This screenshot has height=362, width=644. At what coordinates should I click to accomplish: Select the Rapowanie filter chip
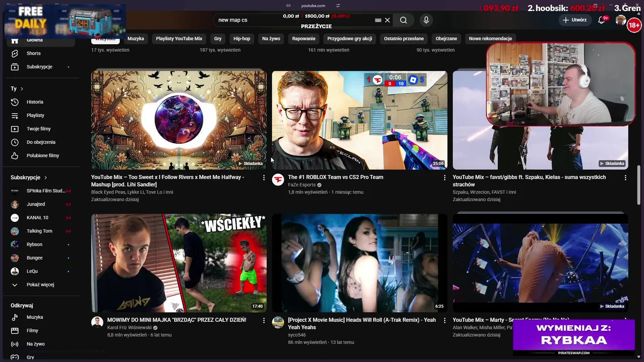pyautogui.click(x=304, y=39)
